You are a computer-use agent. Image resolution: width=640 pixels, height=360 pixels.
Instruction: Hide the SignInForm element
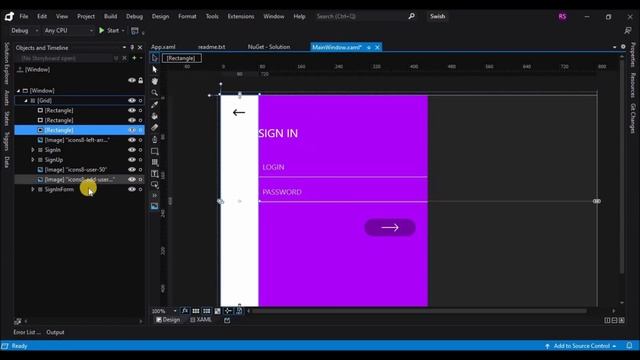131,189
